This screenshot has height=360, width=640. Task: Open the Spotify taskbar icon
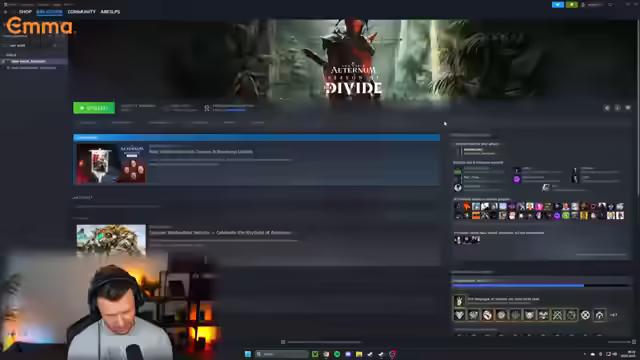point(337,354)
